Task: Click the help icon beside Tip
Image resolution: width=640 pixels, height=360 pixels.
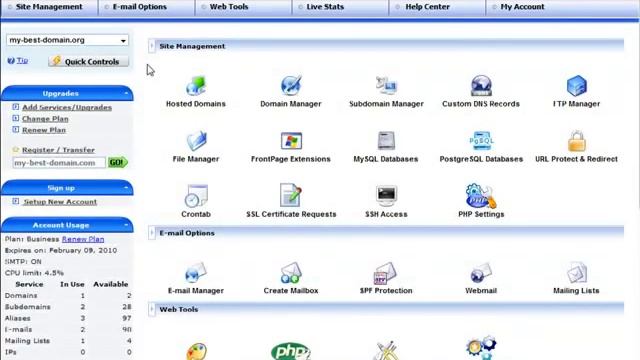Action: tap(11, 60)
